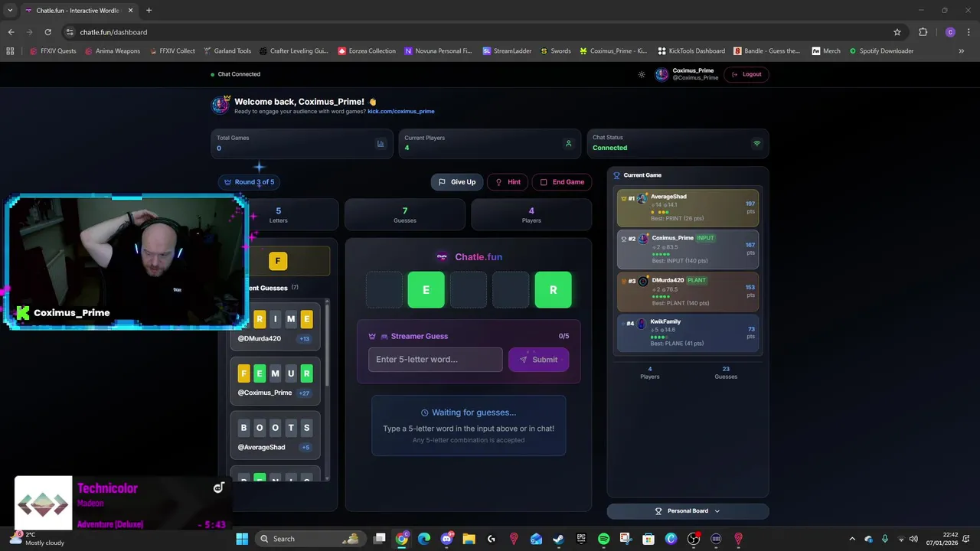Open the Merch bookmark
Screen dimensions: 980x551
point(826,51)
